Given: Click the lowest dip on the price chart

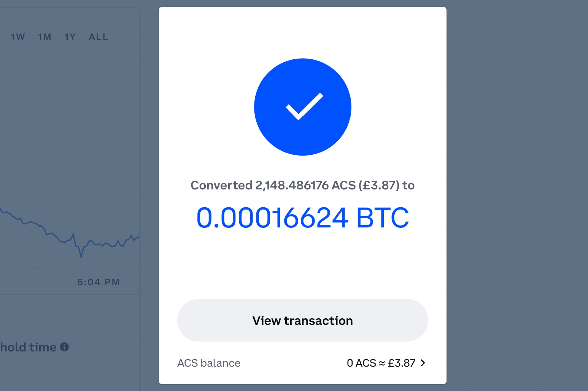Looking at the screenshot, I should click(x=81, y=257).
